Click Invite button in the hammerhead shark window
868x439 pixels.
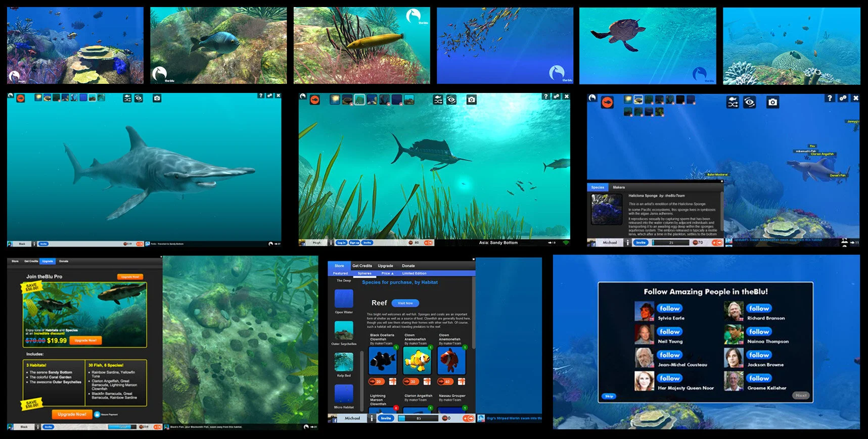(44, 243)
